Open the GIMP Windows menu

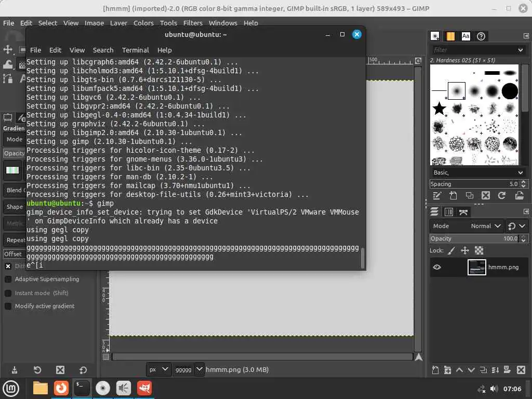coord(223,23)
